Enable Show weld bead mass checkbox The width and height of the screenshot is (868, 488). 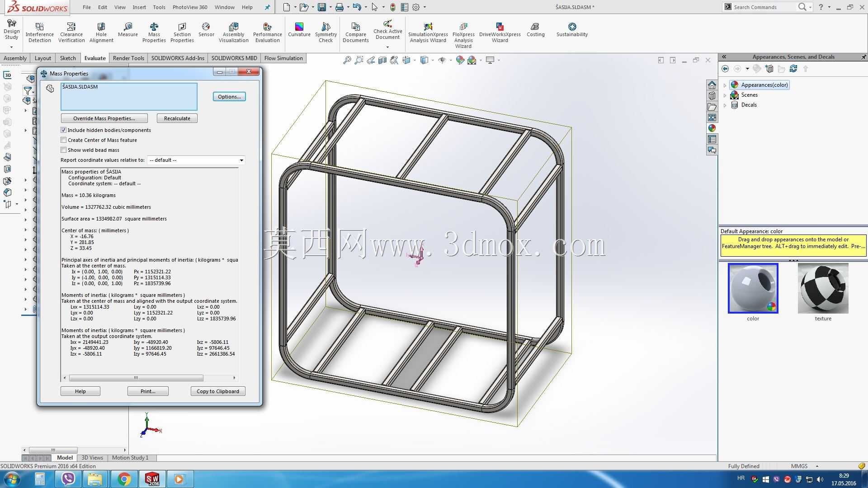coord(64,150)
